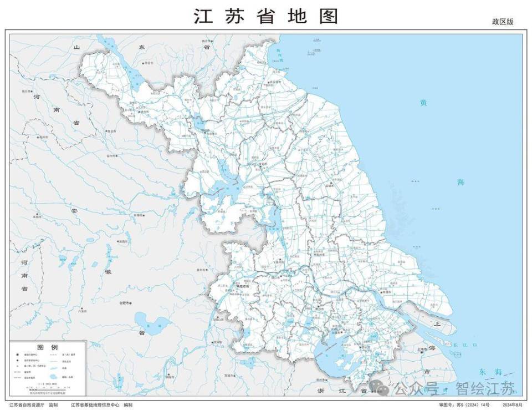Select the 政区版 label beside the title

(x=503, y=22)
